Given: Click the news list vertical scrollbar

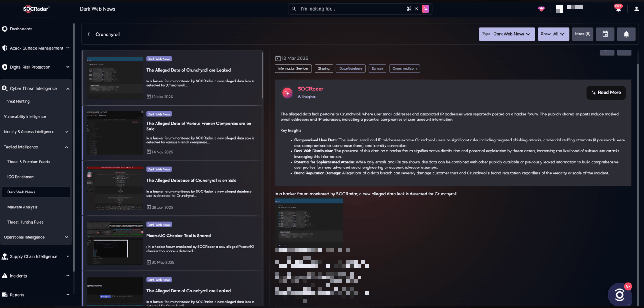Looking at the screenshot, I should 263,75.
